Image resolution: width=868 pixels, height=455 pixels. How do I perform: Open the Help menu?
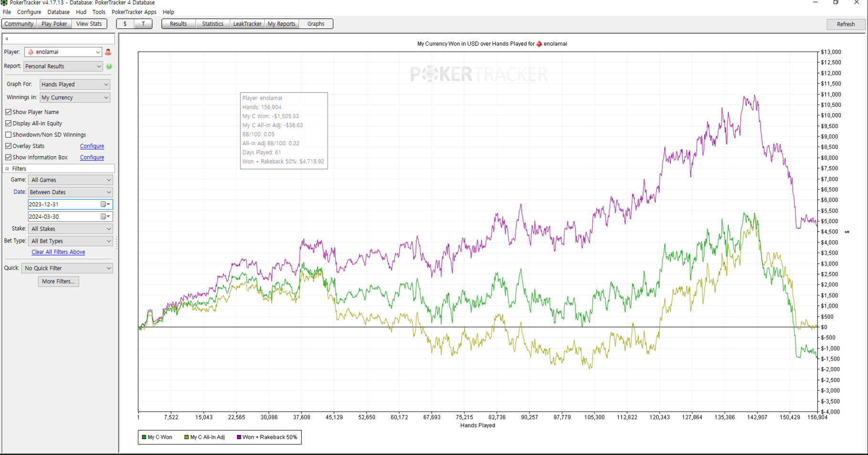tap(168, 12)
